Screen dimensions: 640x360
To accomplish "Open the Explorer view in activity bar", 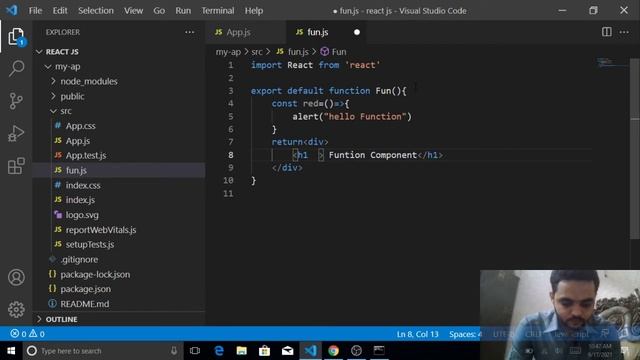I will pos(16,37).
